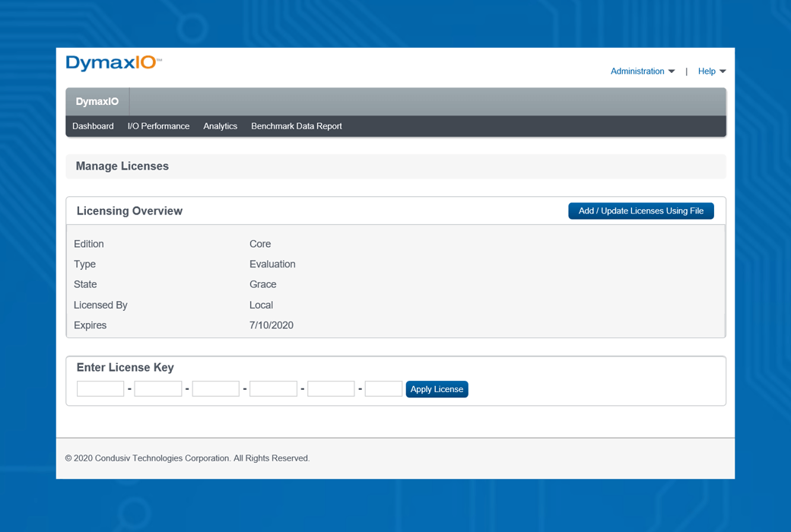Open the I/O Performance menu item
This screenshot has height=532, width=791.
[158, 126]
